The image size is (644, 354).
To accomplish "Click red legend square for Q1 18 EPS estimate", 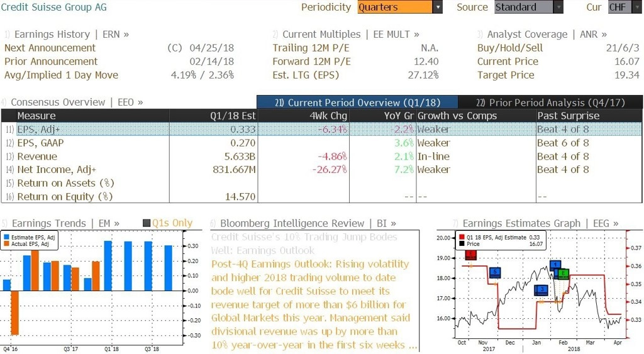I will tap(462, 238).
